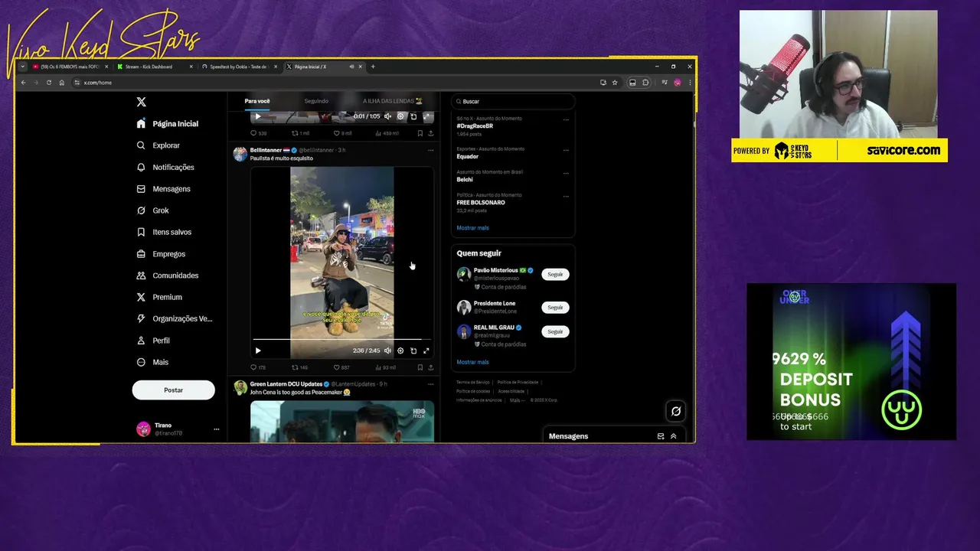Viewport: 980px width, 551px height.
Task: Open Green Lantern DCU Updates profile avatar
Action: pyautogui.click(x=240, y=388)
